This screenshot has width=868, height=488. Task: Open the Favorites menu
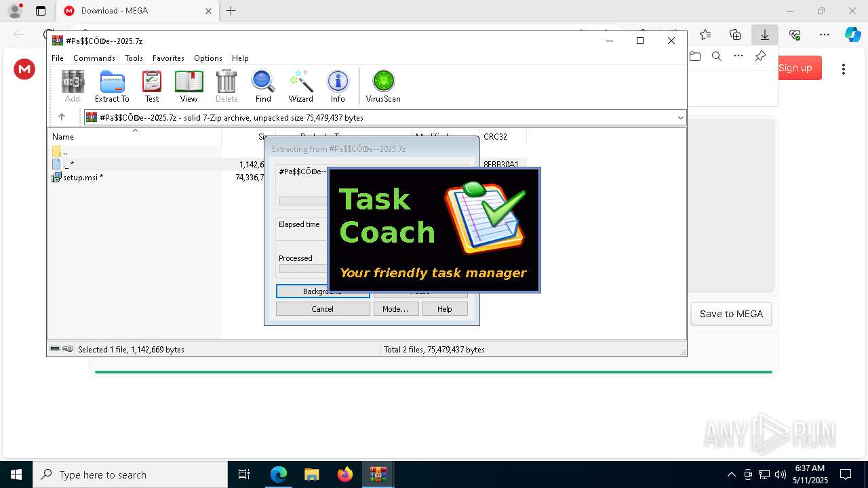click(168, 58)
